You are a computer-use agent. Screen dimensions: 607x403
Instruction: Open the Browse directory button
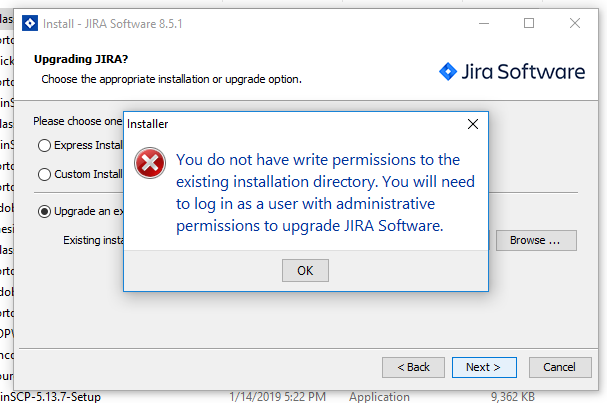coord(536,240)
